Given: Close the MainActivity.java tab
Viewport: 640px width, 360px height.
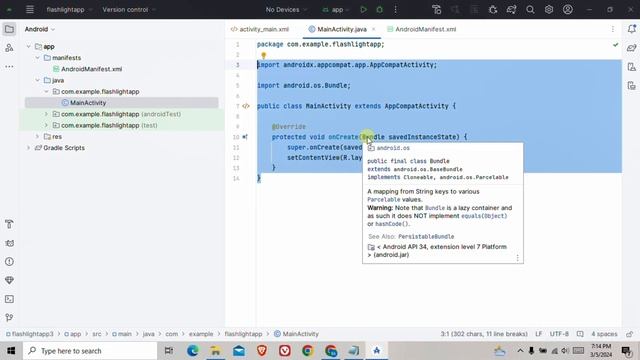Looking at the screenshot, I should pyautogui.click(x=373, y=29).
